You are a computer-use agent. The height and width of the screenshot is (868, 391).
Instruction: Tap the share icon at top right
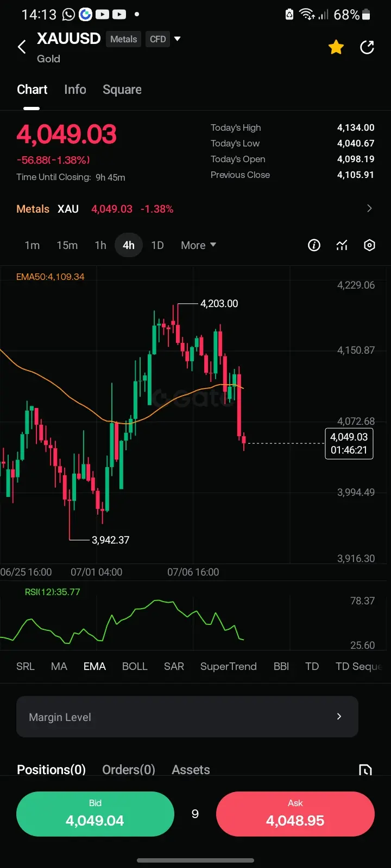pos(368,47)
